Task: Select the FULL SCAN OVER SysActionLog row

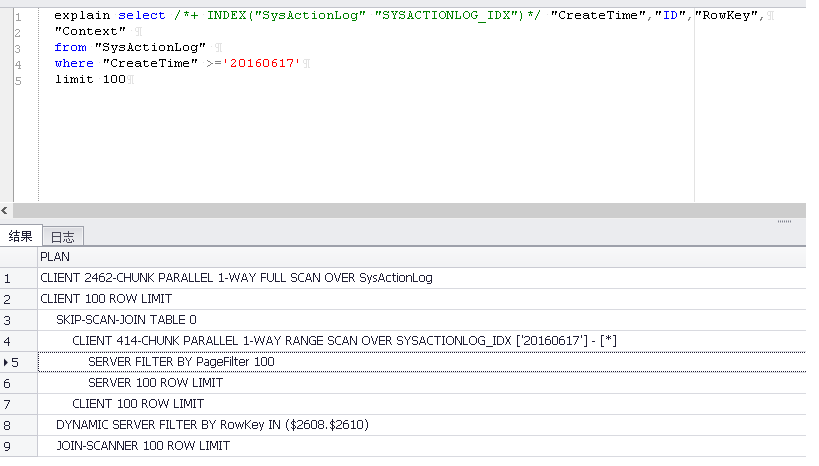Action: pos(236,278)
